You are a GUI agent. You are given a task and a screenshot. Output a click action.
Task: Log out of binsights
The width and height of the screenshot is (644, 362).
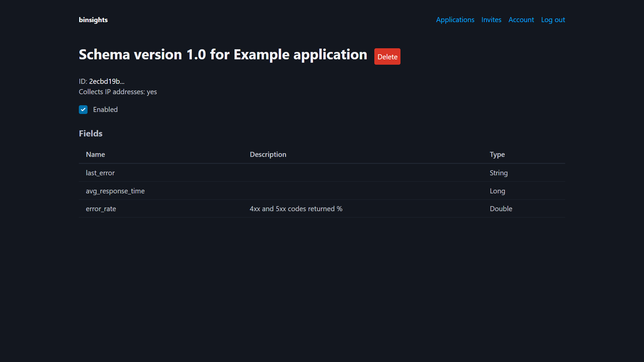pos(553,20)
